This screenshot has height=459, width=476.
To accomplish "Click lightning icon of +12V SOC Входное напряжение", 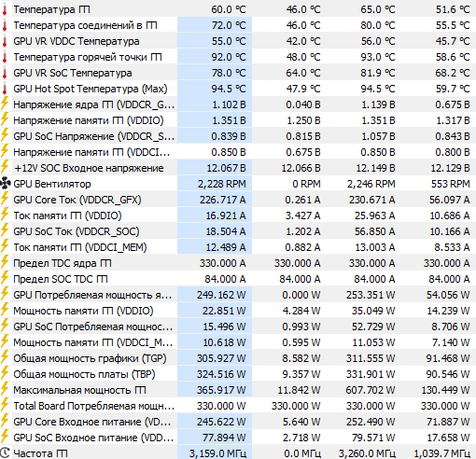I will point(5,168).
